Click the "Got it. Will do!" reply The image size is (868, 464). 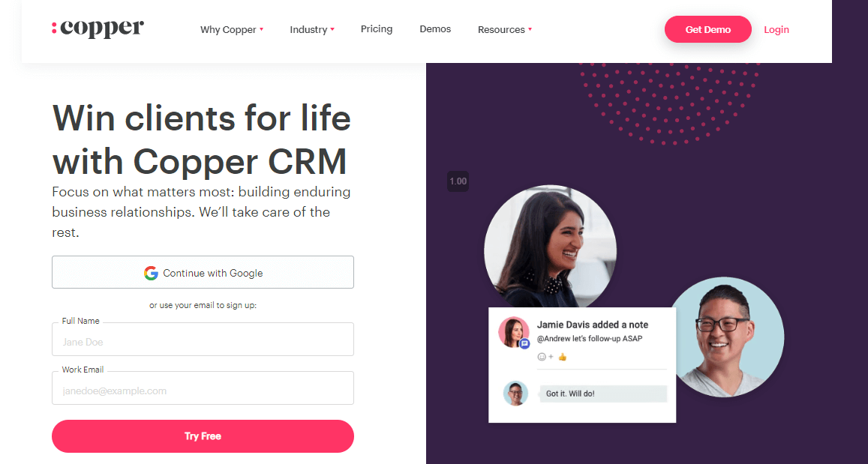point(603,394)
